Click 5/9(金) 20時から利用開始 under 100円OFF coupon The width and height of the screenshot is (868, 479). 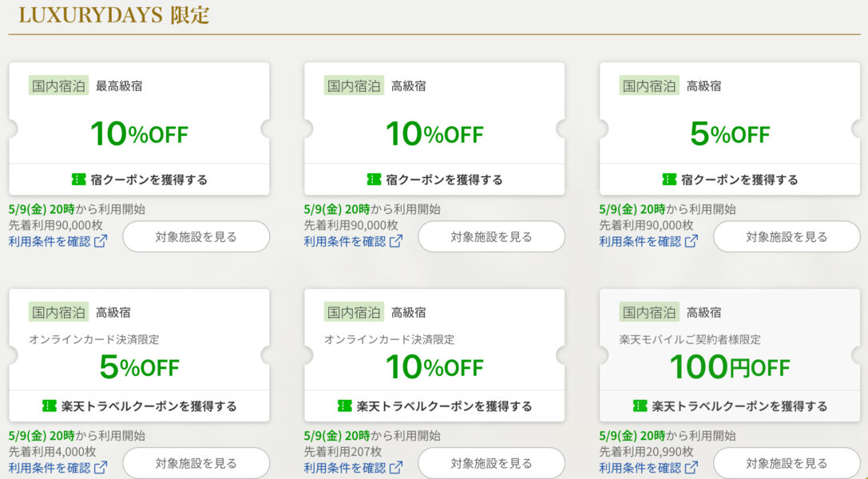(667, 435)
